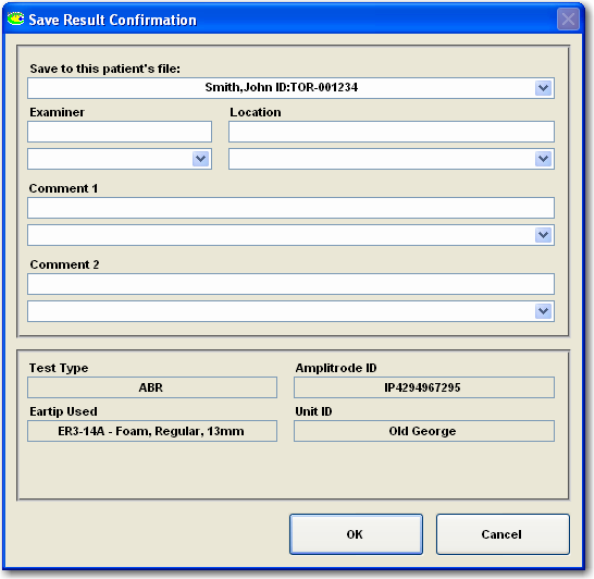Click the Eartip Used ER3-14A field
This screenshot has height=579, width=594.
pyautogui.click(x=152, y=431)
